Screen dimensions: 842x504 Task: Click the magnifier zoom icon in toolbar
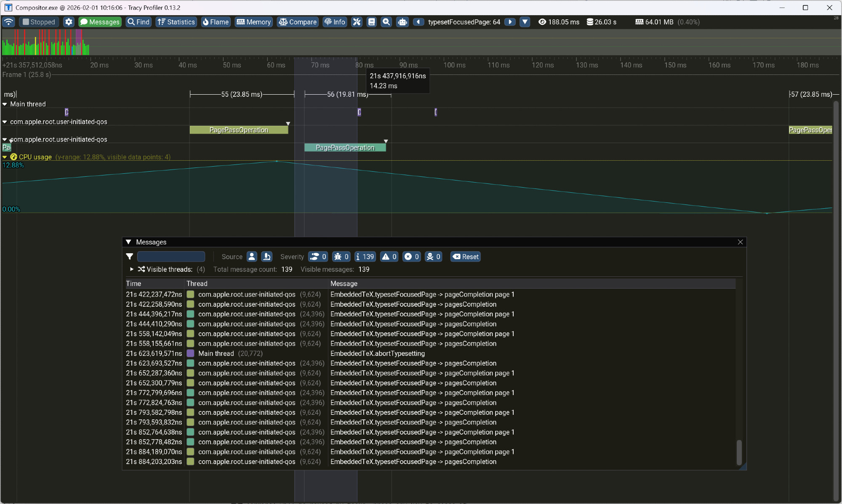[386, 22]
